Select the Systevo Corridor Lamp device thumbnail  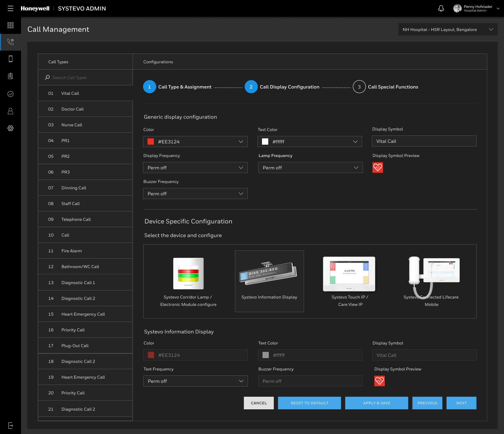tap(188, 273)
